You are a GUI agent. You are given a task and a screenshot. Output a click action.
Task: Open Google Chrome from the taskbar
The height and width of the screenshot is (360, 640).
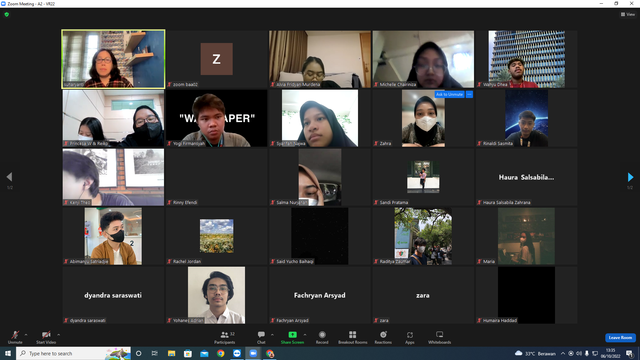click(x=220, y=353)
